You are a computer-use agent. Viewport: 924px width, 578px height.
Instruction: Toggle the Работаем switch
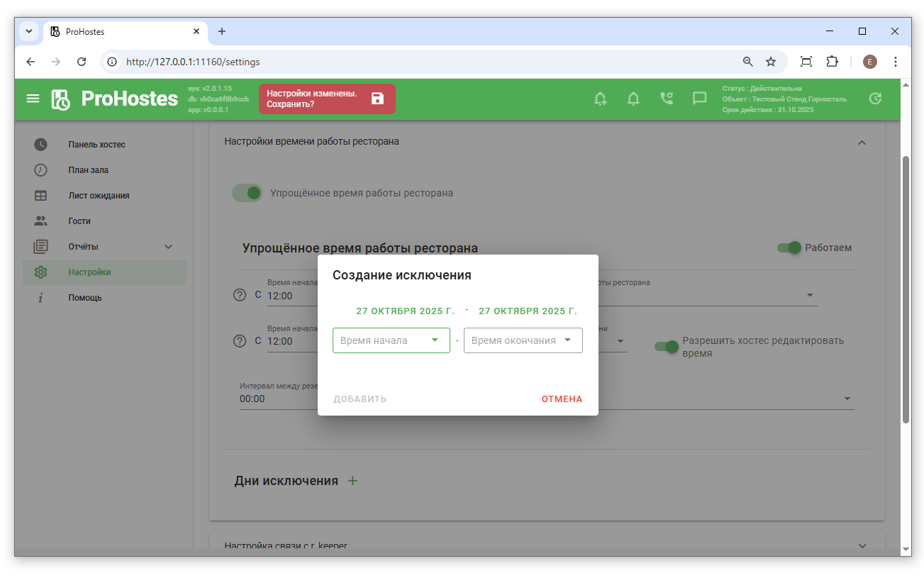tap(789, 248)
